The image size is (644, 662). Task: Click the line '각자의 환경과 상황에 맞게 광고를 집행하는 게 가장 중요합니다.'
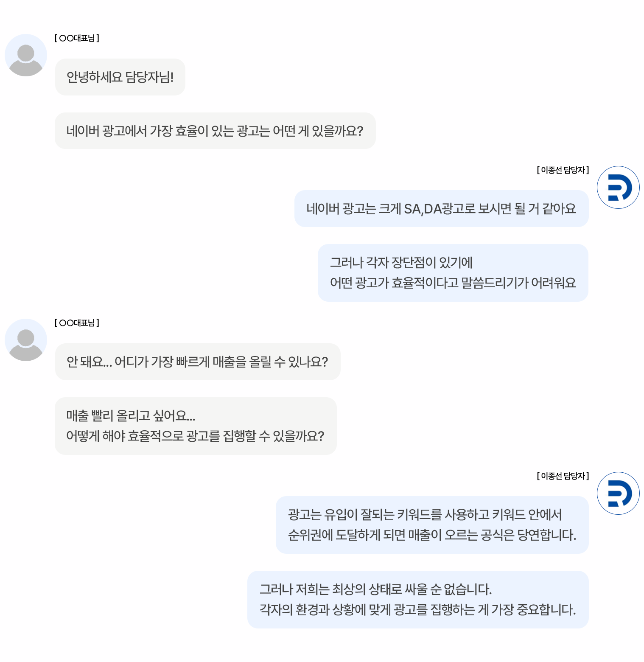[417, 610]
